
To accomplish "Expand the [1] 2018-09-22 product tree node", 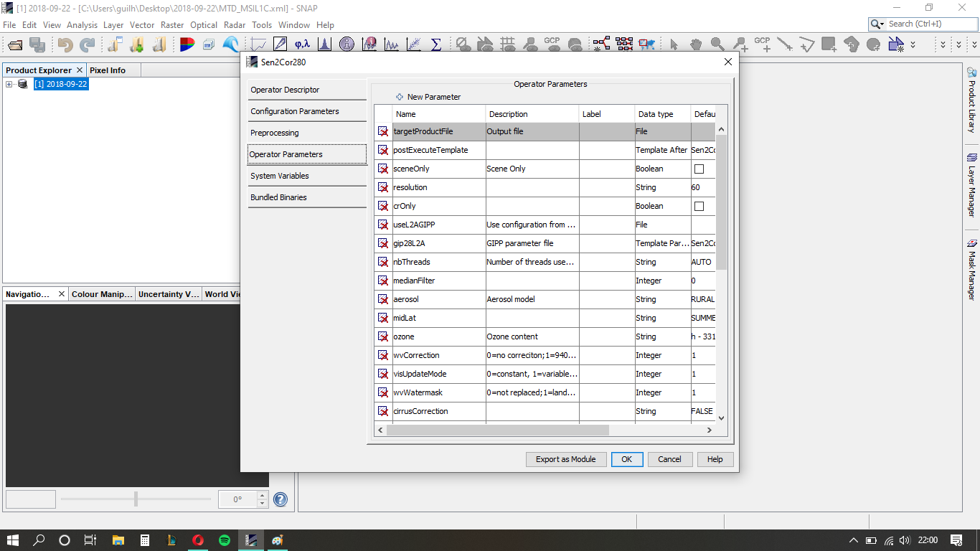I will click(9, 84).
